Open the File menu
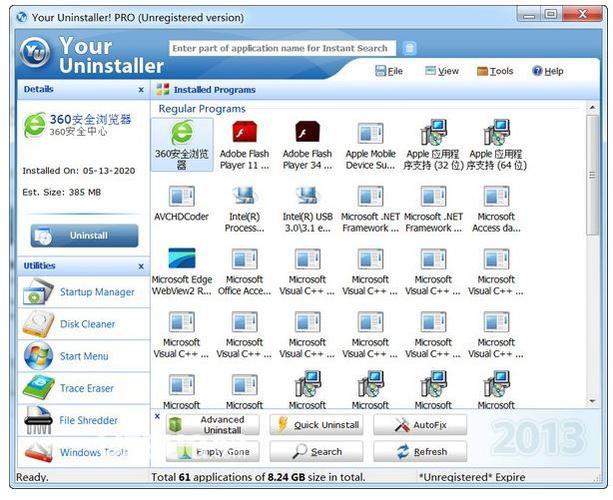 (389, 71)
